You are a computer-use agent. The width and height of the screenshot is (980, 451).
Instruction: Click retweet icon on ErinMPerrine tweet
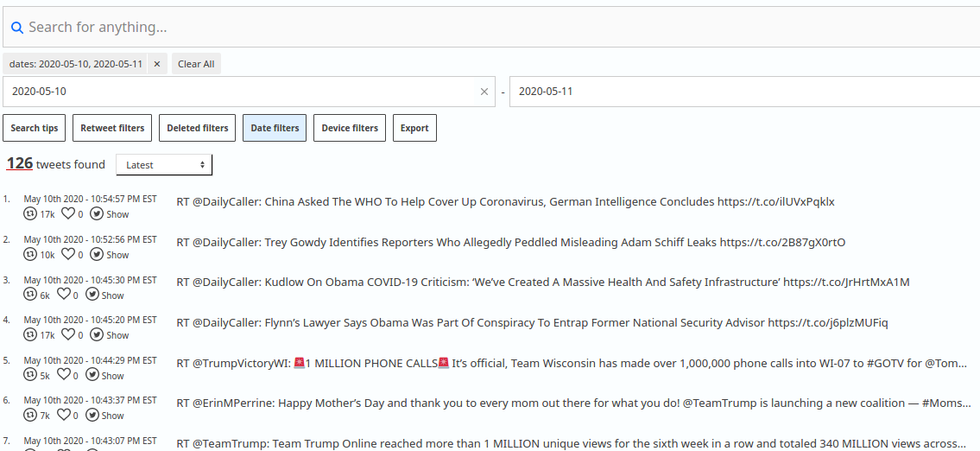pos(30,415)
